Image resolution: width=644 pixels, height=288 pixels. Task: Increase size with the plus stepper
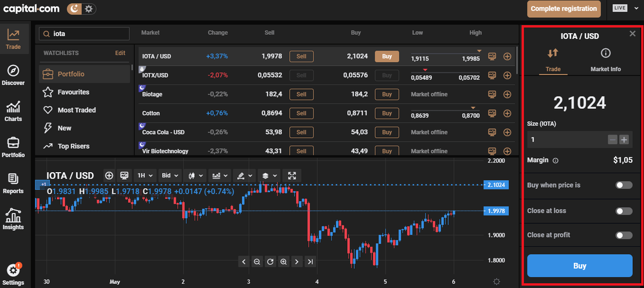(624, 139)
